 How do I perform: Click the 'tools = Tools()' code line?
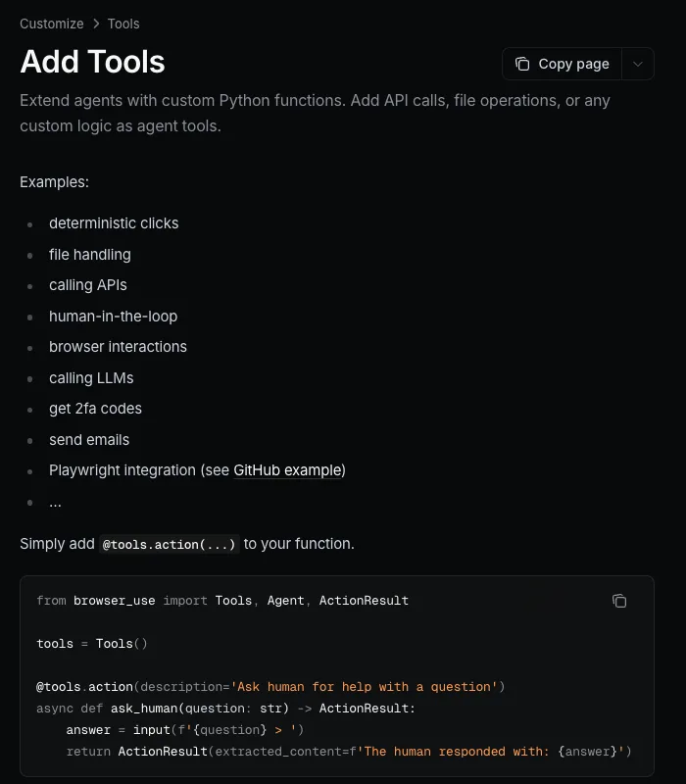[x=91, y=644]
